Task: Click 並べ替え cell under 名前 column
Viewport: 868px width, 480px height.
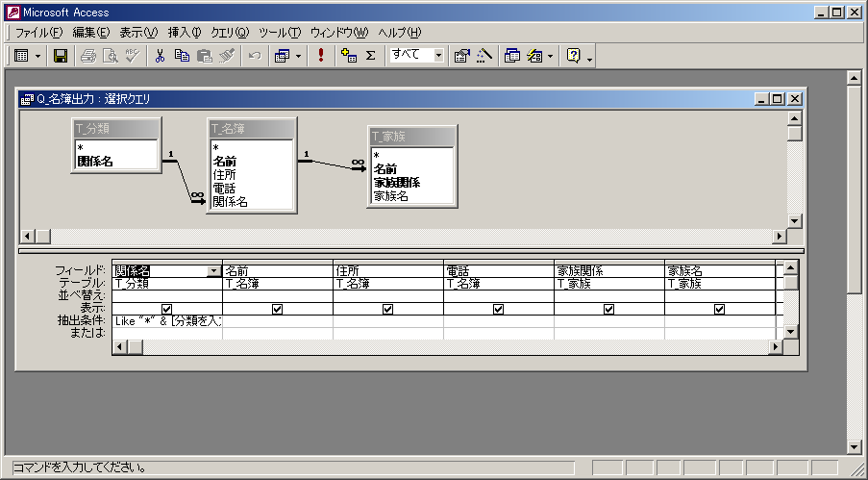Action: (278, 296)
